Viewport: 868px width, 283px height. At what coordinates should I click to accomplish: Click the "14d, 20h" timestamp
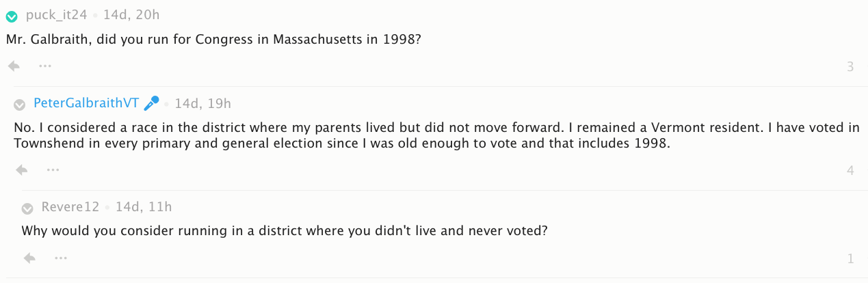(131, 15)
